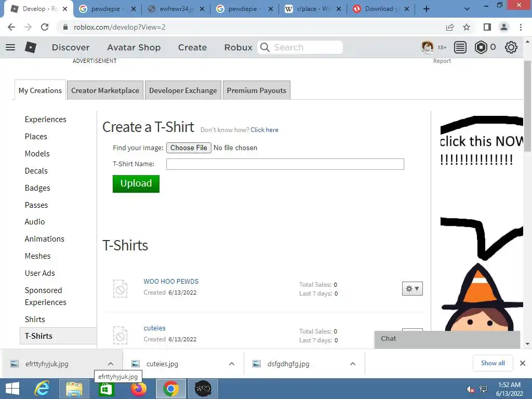Open the WOO HOO PEWDS t-shirt link

(171, 281)
